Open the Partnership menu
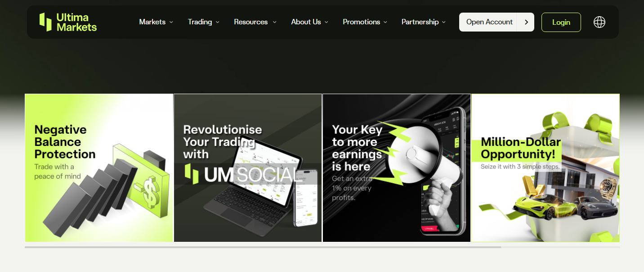The width and height of the screenshot is (644, 272). (x=424, y=22)
